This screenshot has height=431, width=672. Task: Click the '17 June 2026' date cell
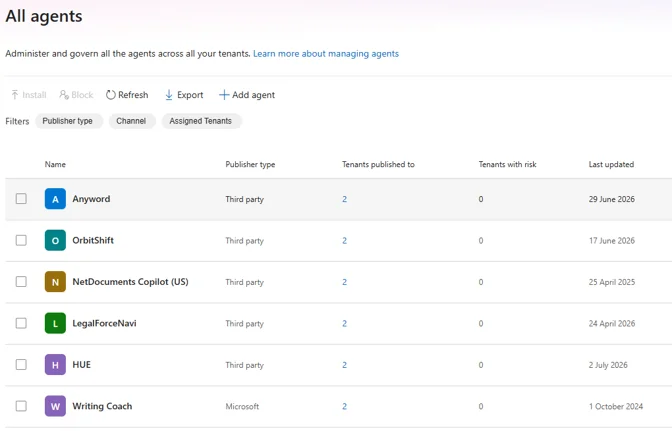[x=612, y=241]
